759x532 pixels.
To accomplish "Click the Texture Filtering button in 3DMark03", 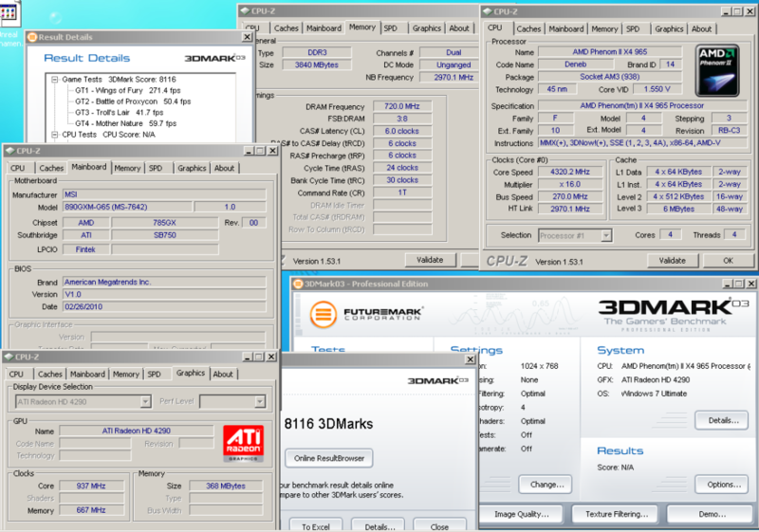I will [x=614, y=514].
